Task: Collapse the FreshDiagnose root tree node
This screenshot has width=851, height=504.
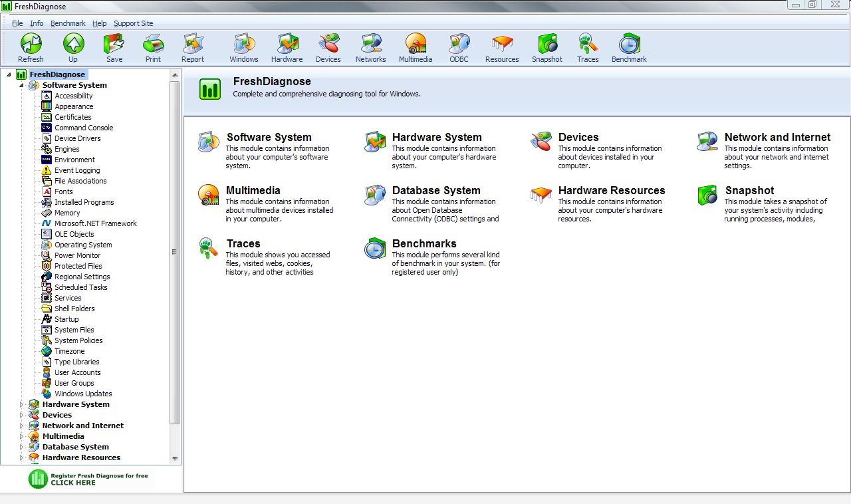Action: point(9,74)
